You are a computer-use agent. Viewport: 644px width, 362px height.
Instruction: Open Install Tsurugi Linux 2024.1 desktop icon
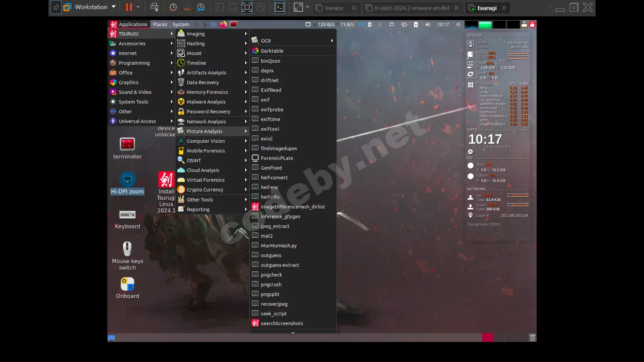pos(166,192)
